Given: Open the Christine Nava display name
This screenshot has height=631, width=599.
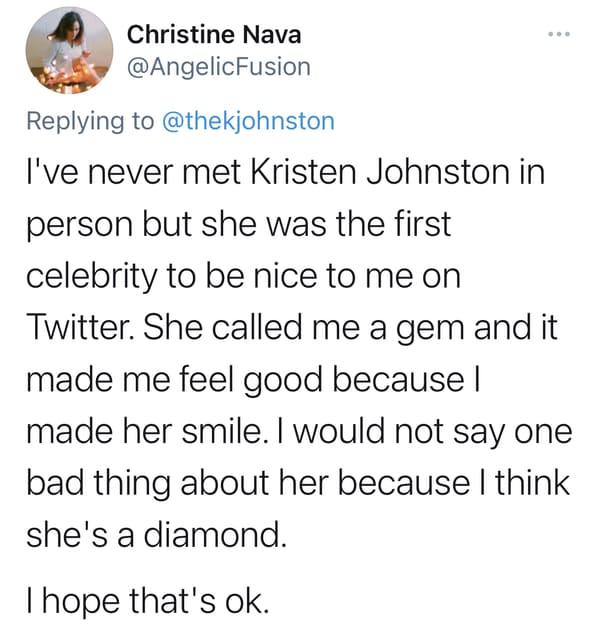Looking at the screenshot, I should [x=214, y=35].
